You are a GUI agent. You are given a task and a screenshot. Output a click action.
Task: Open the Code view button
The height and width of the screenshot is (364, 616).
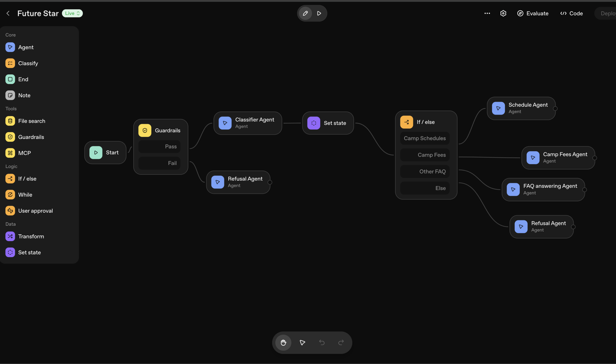coord(571,13)
